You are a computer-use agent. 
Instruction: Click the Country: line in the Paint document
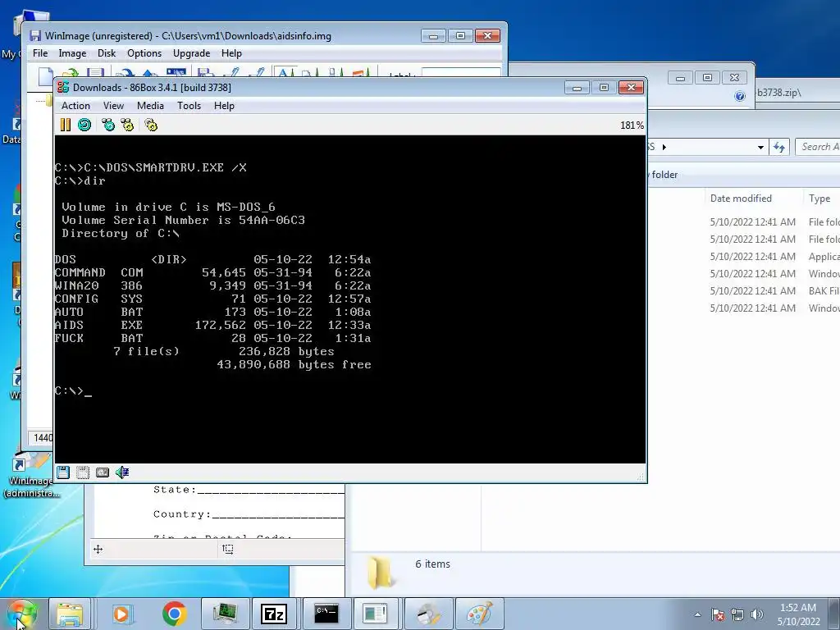249,514
